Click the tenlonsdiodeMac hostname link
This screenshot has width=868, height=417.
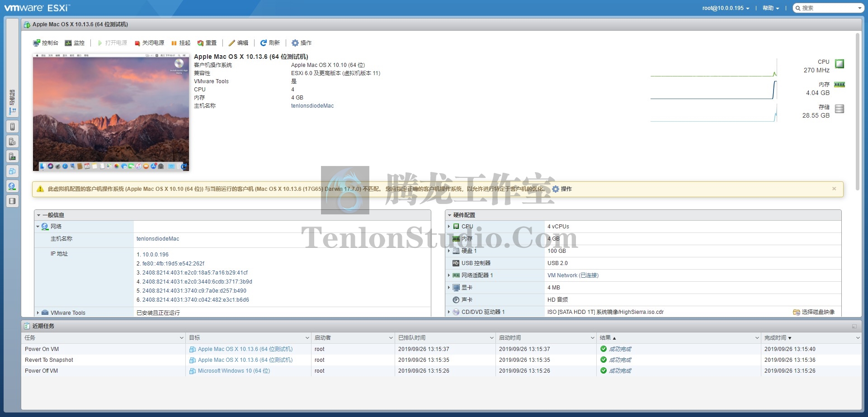coord(312,105)
